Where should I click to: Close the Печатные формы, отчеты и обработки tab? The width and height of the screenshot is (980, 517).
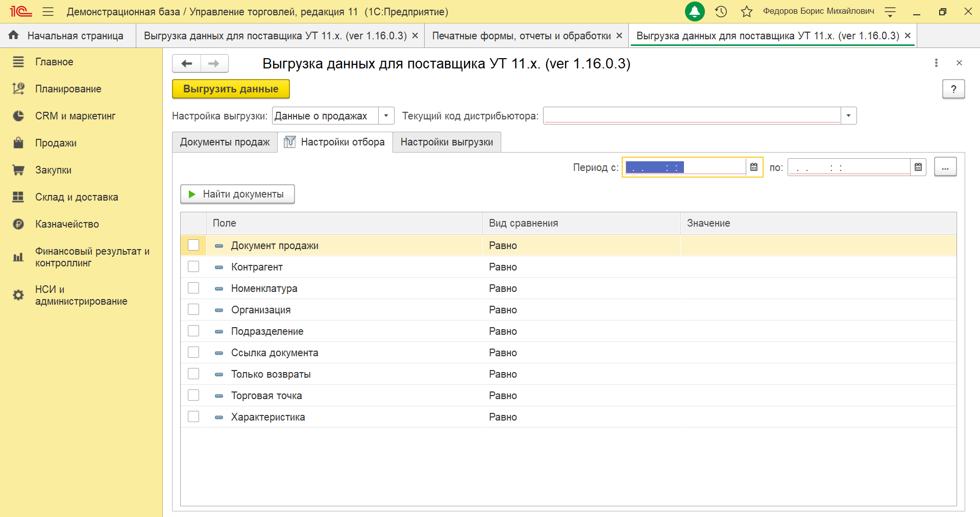point(619,36)
